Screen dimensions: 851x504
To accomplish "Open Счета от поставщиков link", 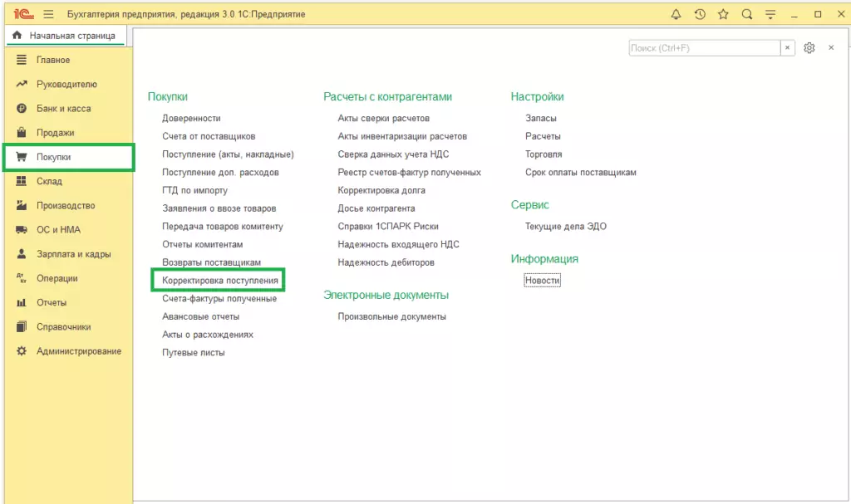I will click(209, 136).
